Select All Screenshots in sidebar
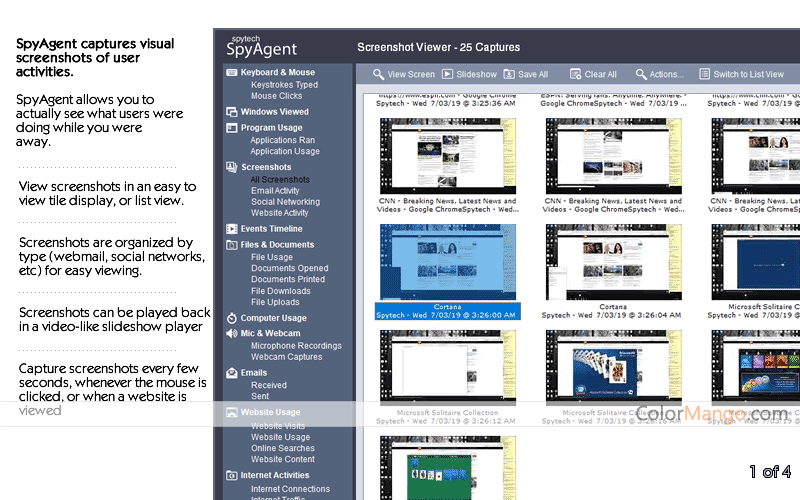Image resolution: width=800 pixels, height=500 pixels. [280, 180]
